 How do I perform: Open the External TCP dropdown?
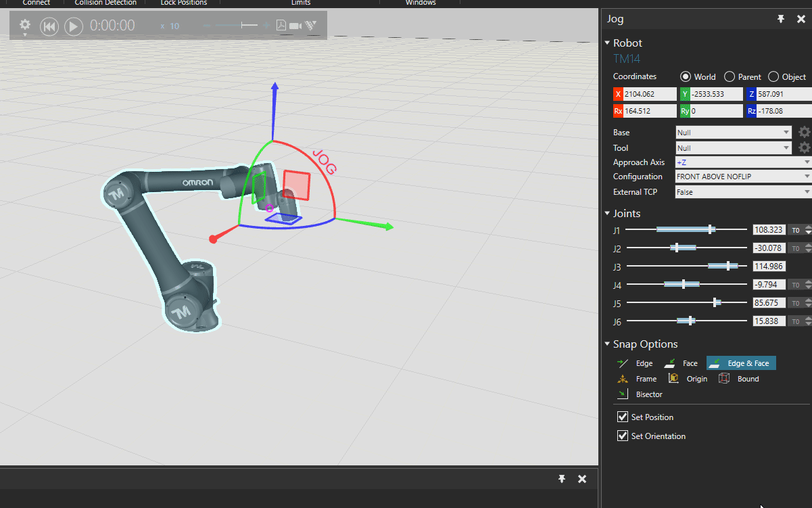tap(743, 192)
